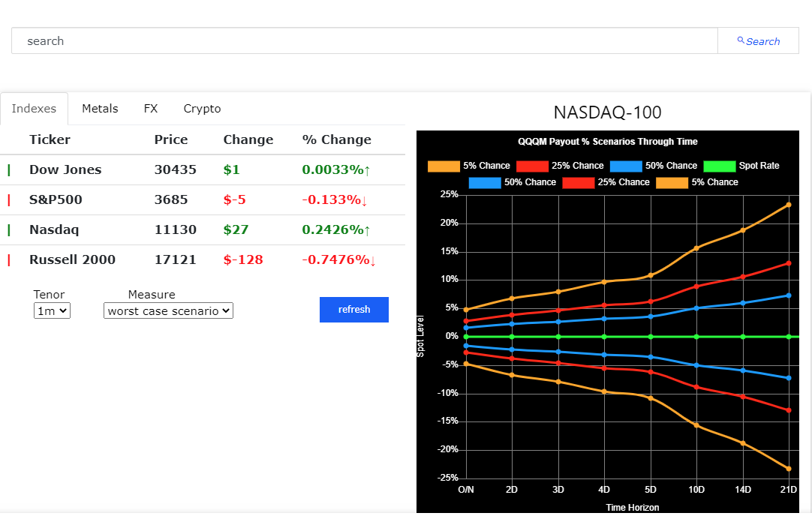Click Dow Jones price 30435
Viewport: 812px width, 519px height.
(176, 169)
